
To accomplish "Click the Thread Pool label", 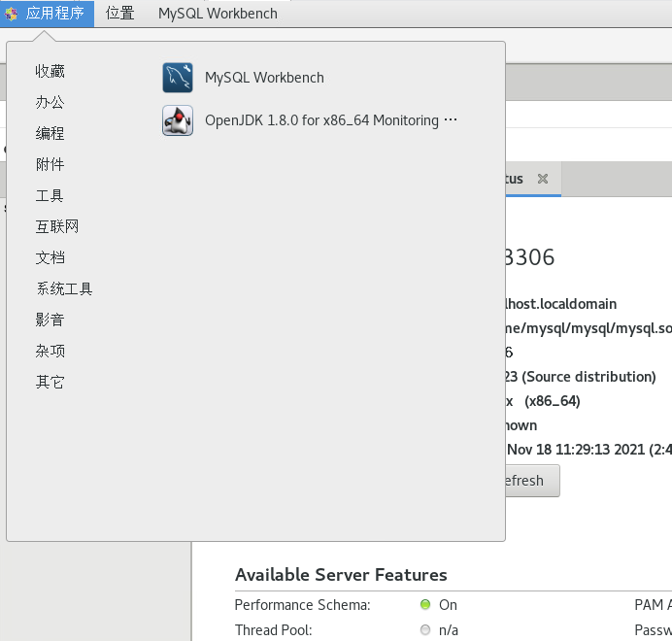I will coord(274,630).
